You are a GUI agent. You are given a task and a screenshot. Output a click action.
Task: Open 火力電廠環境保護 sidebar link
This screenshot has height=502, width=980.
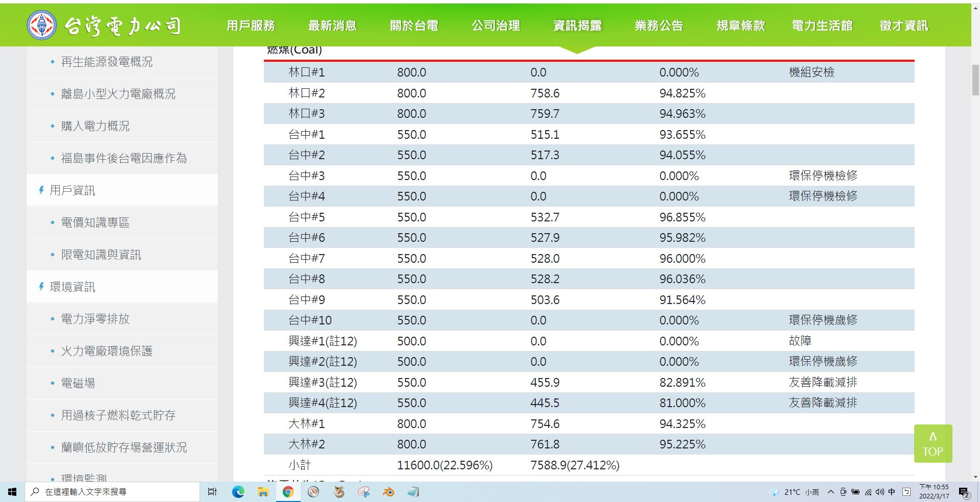tap(107, 351)
